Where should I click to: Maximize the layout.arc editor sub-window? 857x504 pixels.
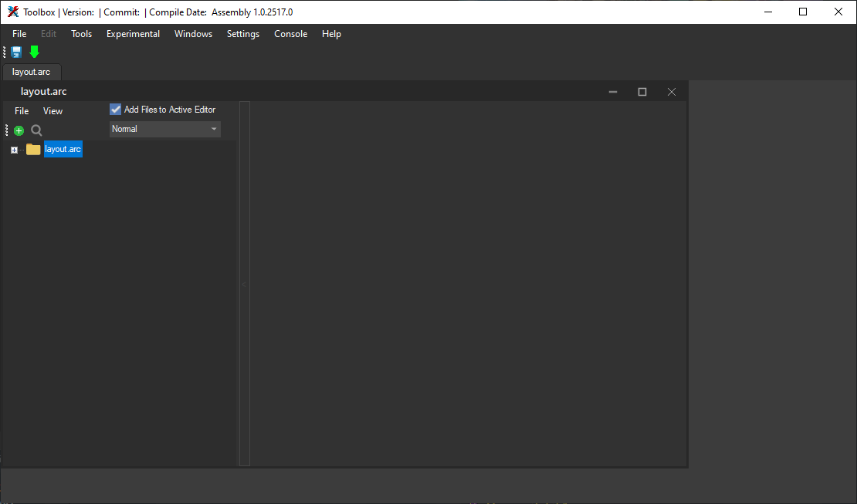click(642, 92)
